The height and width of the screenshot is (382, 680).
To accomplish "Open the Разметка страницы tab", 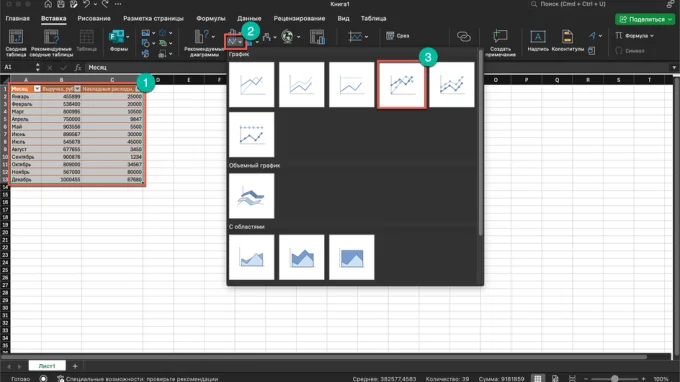I will [x=154, y=19].
